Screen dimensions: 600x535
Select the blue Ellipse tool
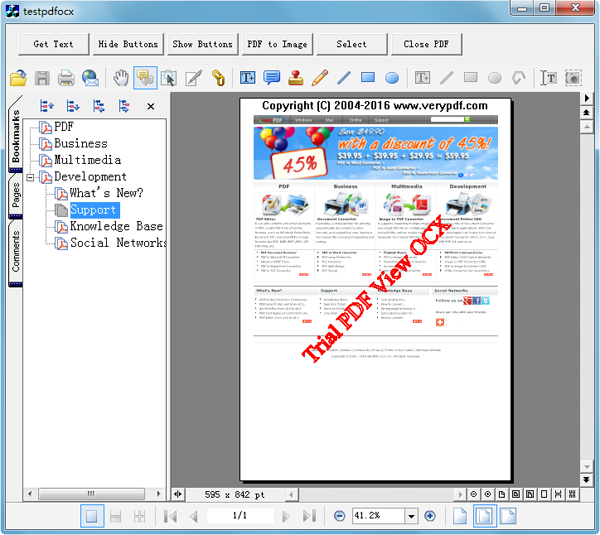click(x=392, y=78)
